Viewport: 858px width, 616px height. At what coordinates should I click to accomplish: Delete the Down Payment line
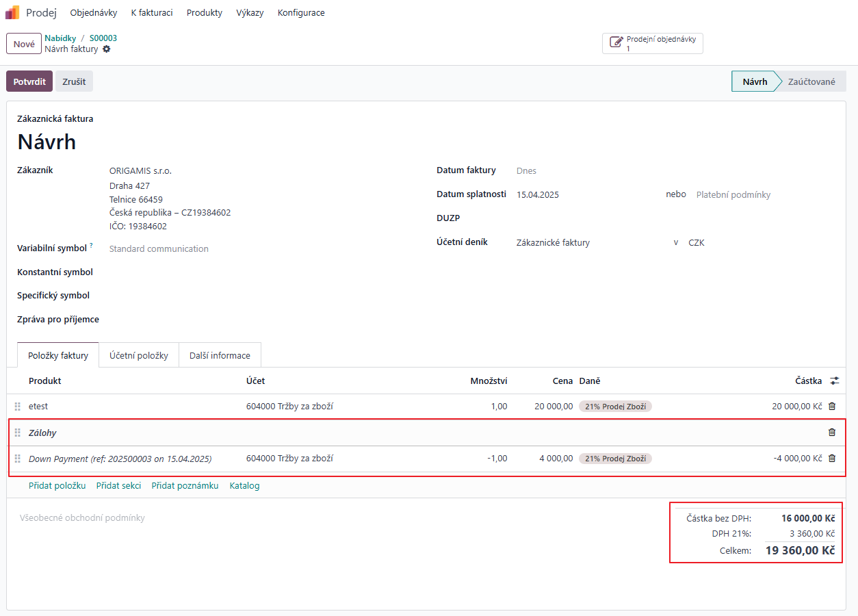coord(832,459)
